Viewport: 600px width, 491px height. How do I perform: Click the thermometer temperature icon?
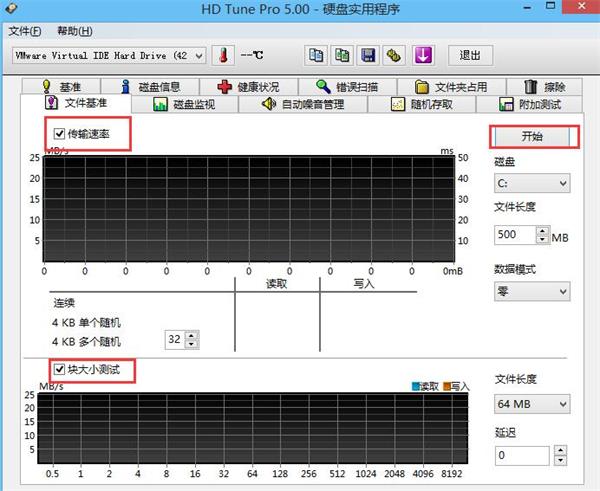pyautogui.click(x=223, y=56)
